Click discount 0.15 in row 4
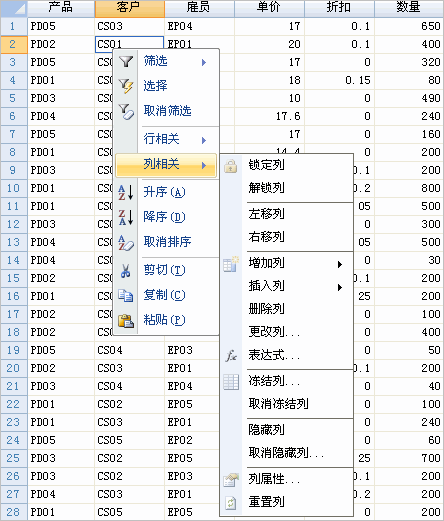 click(340, 80)
